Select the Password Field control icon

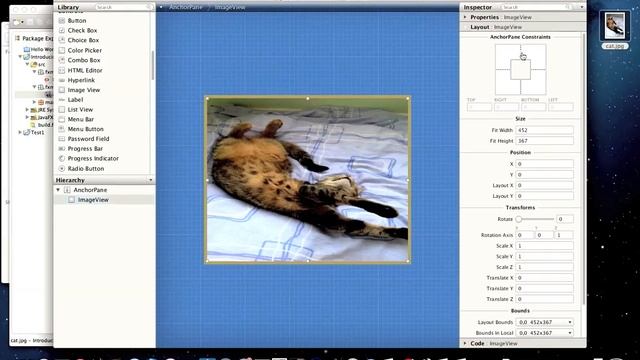point(62,139)
